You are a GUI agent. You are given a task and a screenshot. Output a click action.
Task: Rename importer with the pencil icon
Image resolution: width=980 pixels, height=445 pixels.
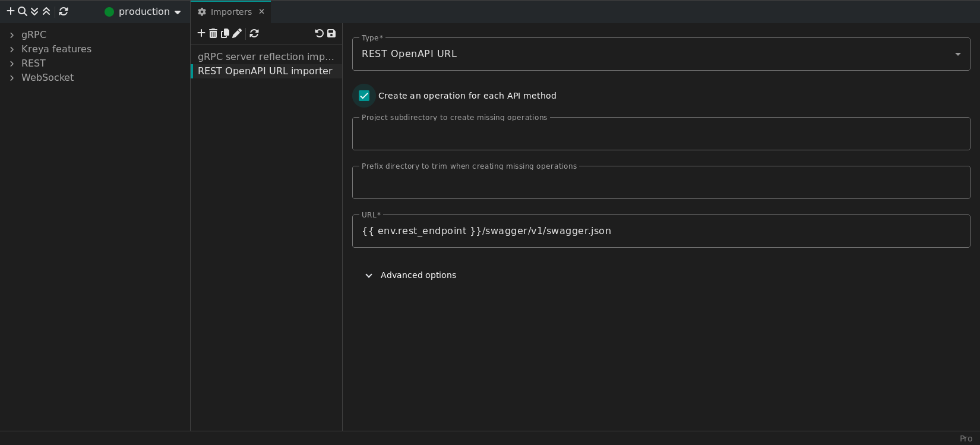point(237,33)
